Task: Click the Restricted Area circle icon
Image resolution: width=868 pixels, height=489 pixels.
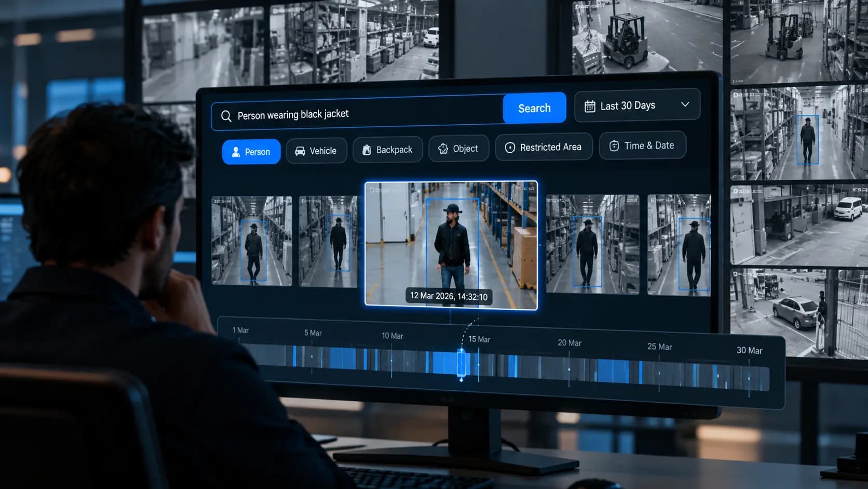Action: (x=510, y=148)
